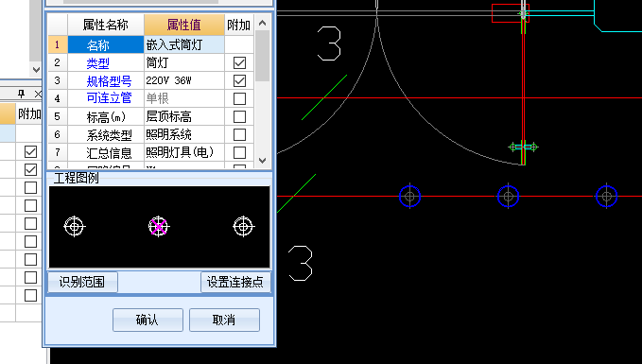Click down arrow of upper-left panel scrollbar
The image size is (642, 364).
(36, 70)
